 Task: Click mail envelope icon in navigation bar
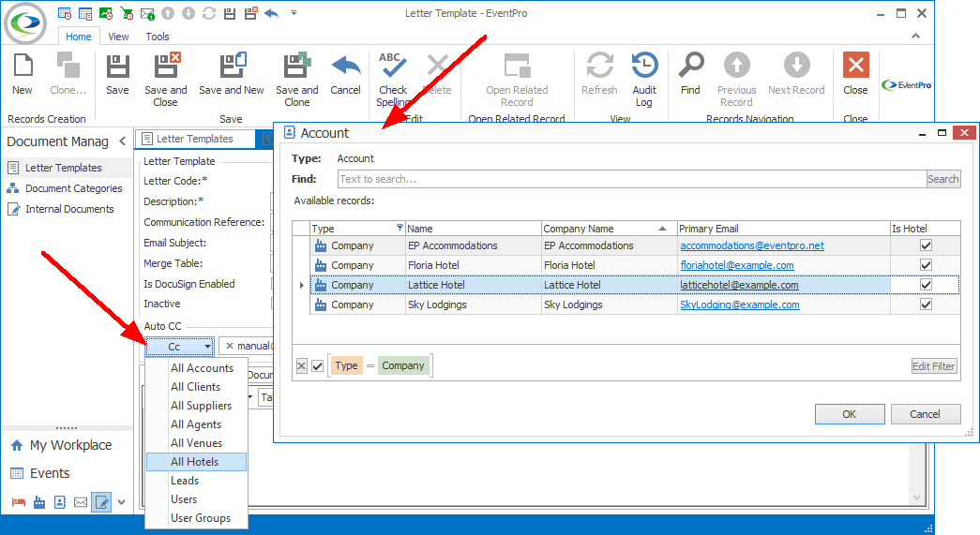pos(81,502)
